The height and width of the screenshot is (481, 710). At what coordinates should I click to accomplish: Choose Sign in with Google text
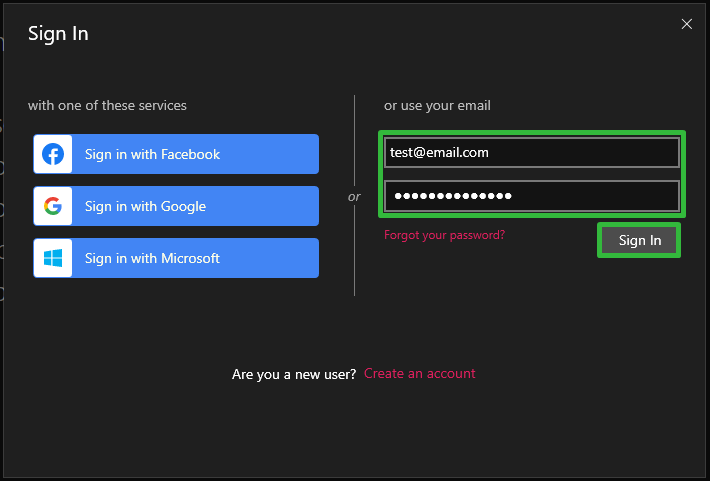(145, 207)
